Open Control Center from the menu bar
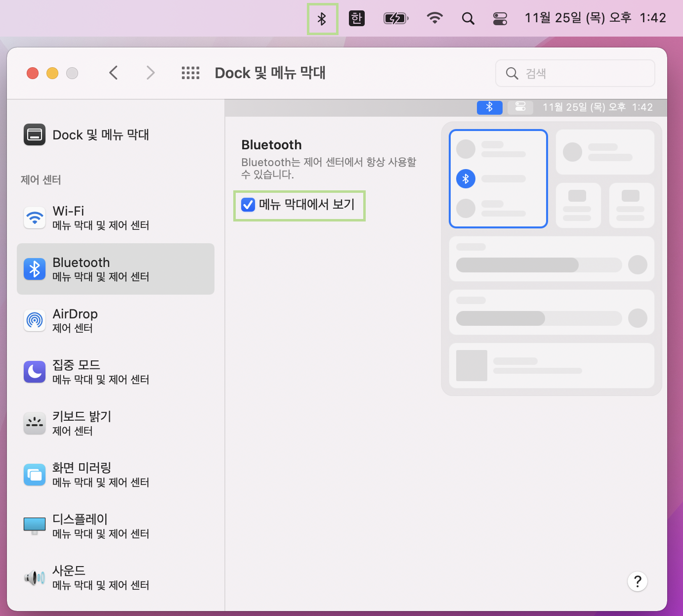Viewport: 683px width, 616px height. 500,19
